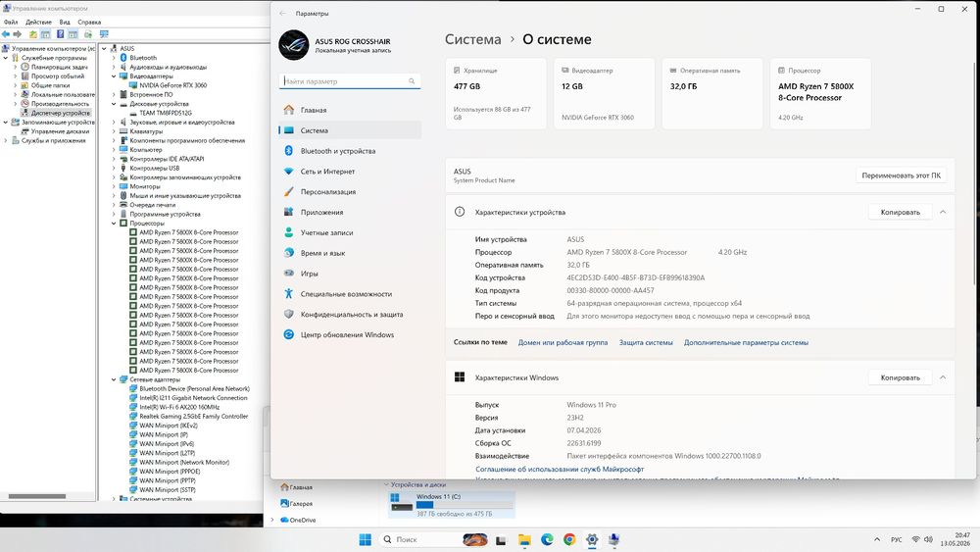The height and width of the screenshot is (552, 980).
Task: Select the Мониторы device category
Action: click(145, 186)
